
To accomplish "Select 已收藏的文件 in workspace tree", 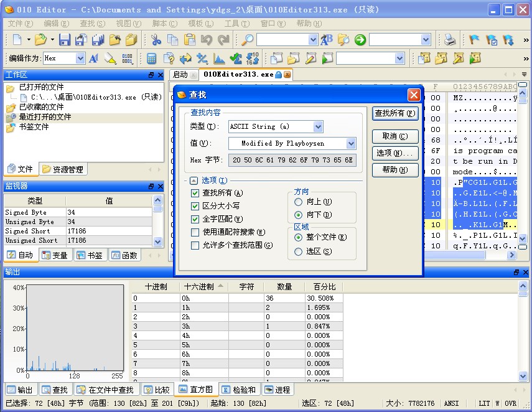I will coord(41,107).
